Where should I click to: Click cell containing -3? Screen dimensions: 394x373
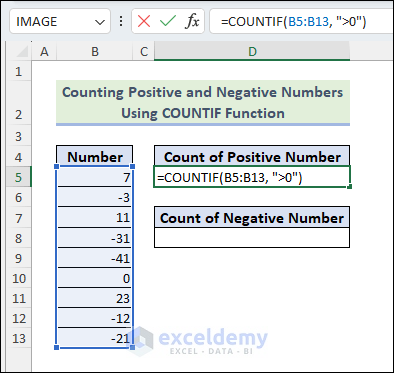(x=95, y=197)
